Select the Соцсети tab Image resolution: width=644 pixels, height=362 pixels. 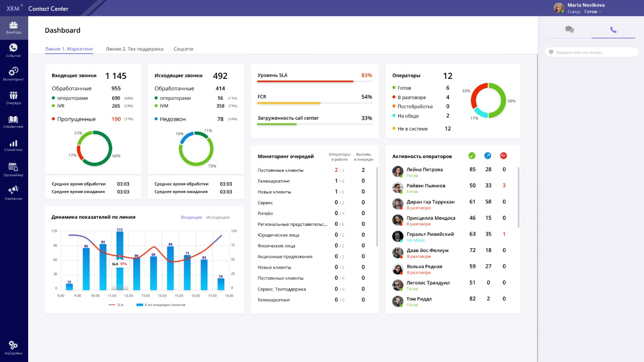(x=183, y=49)
